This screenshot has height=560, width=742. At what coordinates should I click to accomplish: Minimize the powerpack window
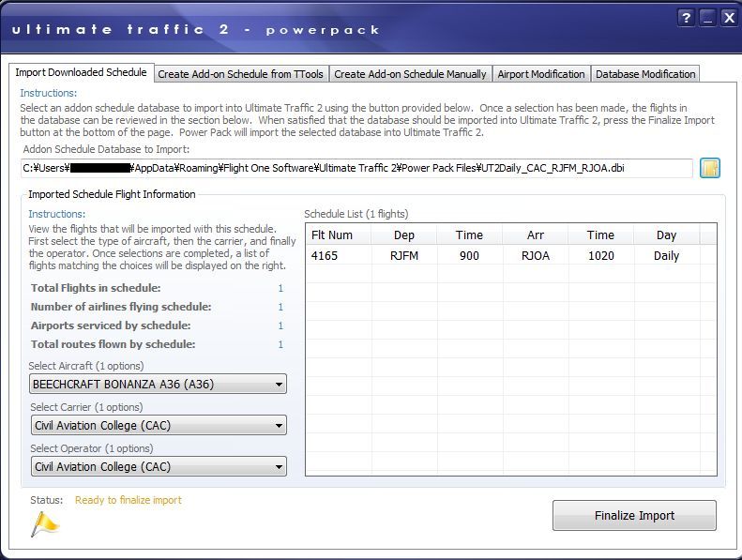(x=707, y=18)
